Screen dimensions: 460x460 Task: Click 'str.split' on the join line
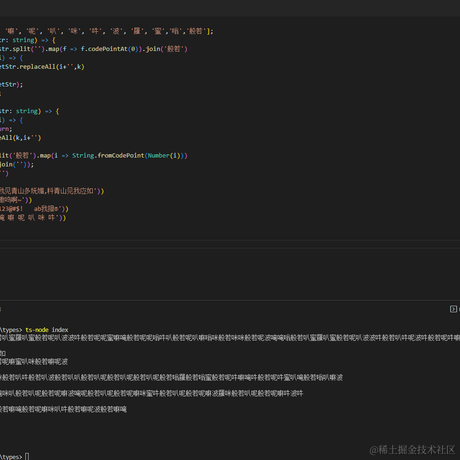click(x=16, y=49)
